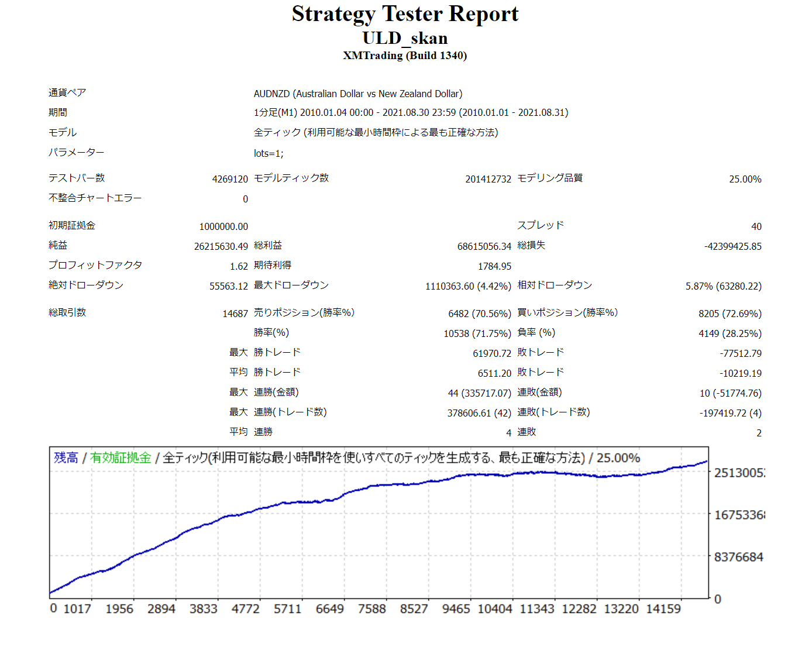Click the 14159 tick on chart x-axis
The width and height of the screenshot is (812, 671).
(x=663, y=609)
